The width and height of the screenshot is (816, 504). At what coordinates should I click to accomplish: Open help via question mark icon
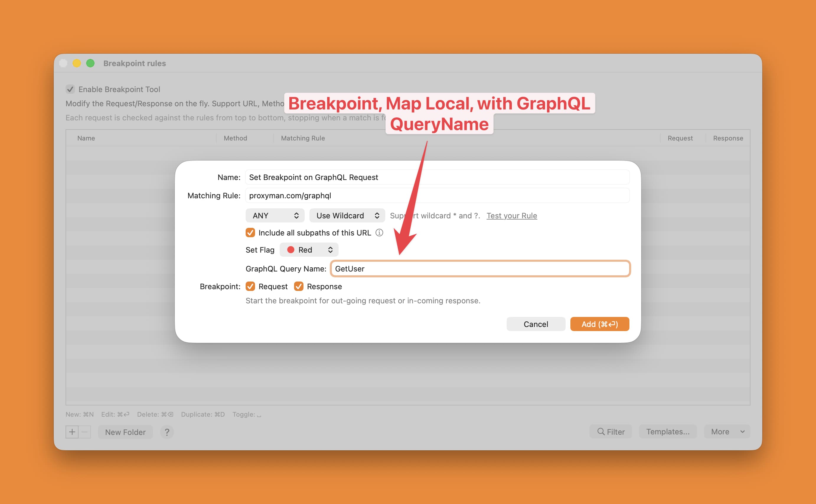(x=167, y=432)
